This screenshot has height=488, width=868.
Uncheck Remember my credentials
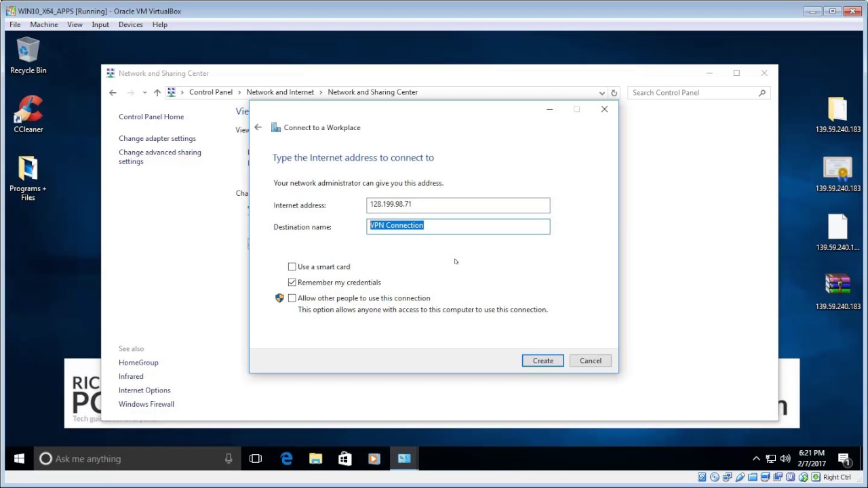(x=292, y=283)
